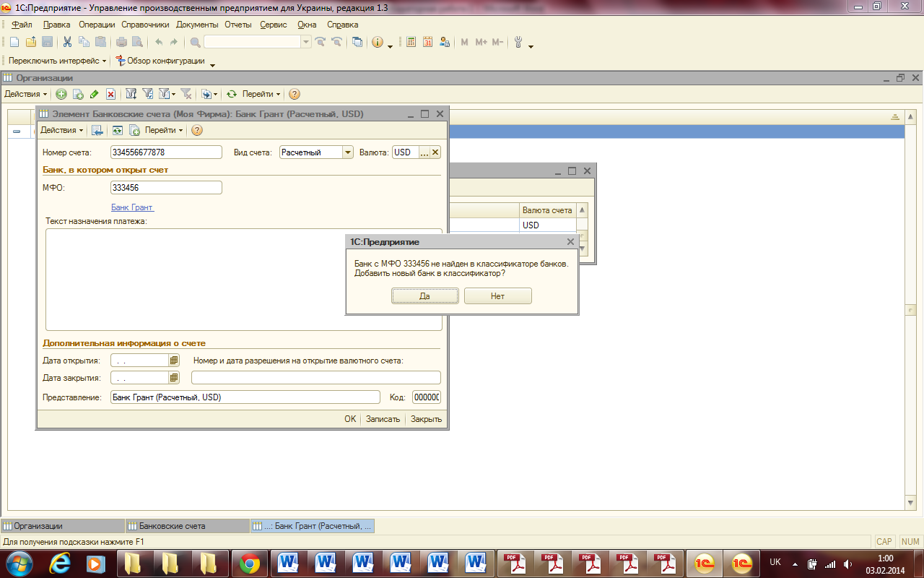924x578 pixels.
Task: Launch Google Chrome from the taskbar
Action: pyautogui.click(x=250, y=563)
